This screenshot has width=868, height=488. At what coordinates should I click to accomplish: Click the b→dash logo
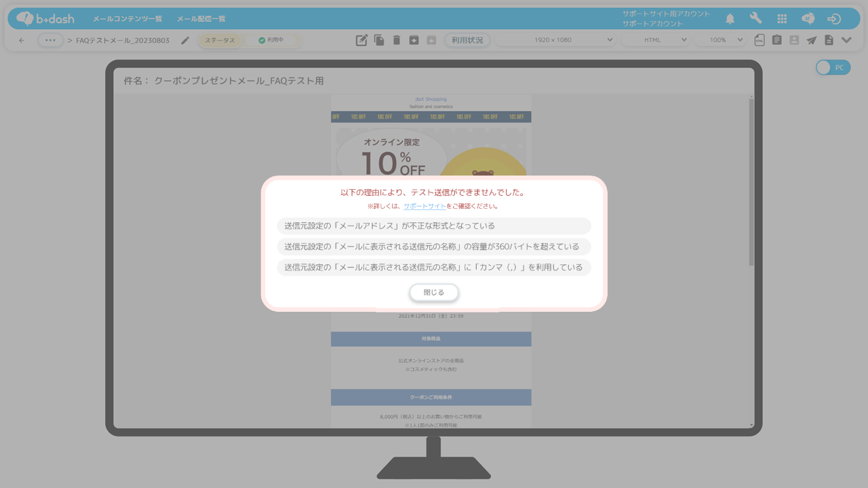coord(45,18)
